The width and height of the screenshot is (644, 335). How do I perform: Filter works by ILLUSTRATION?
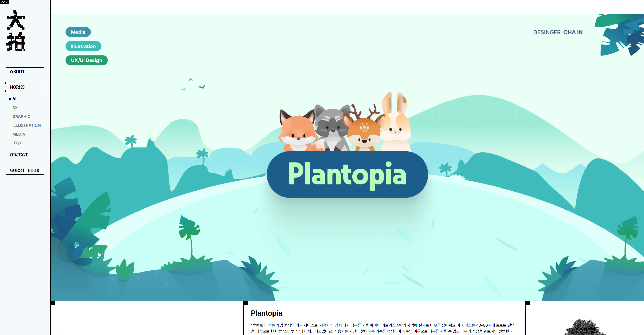pyautogui.click(x=26, y=125)
